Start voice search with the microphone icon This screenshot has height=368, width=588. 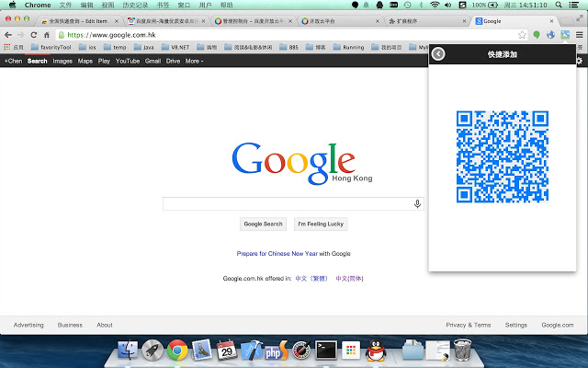tap(417, 204)
